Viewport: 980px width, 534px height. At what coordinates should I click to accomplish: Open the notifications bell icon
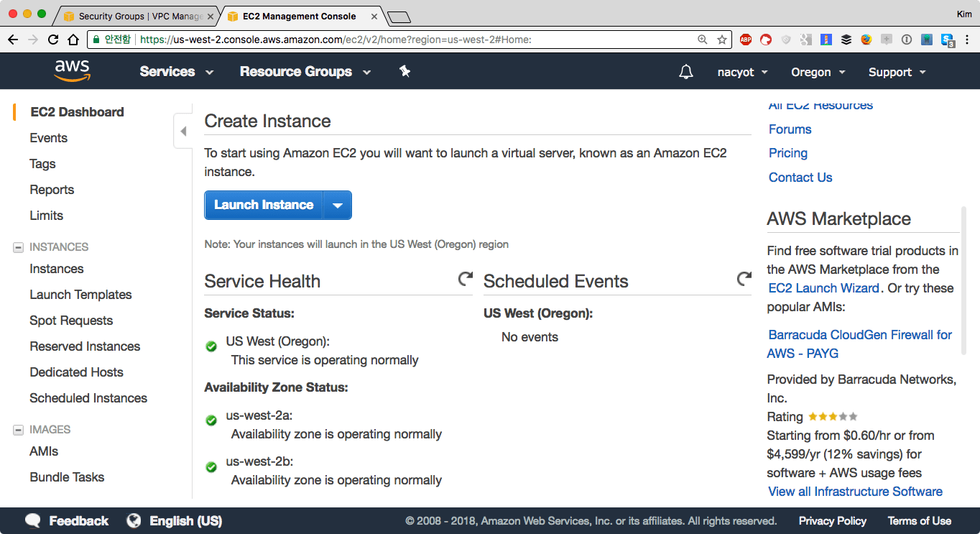(686, 72)
